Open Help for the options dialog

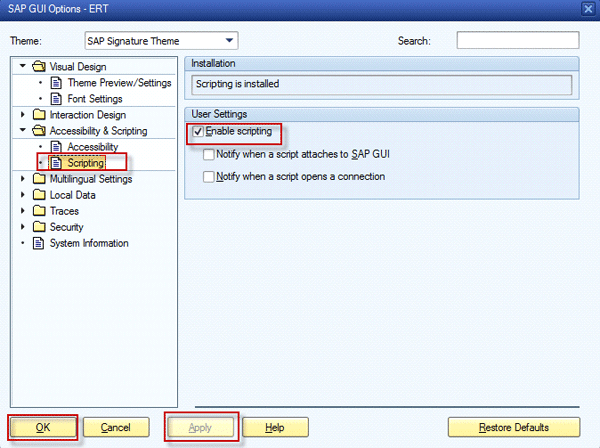(x=275, y=427)
